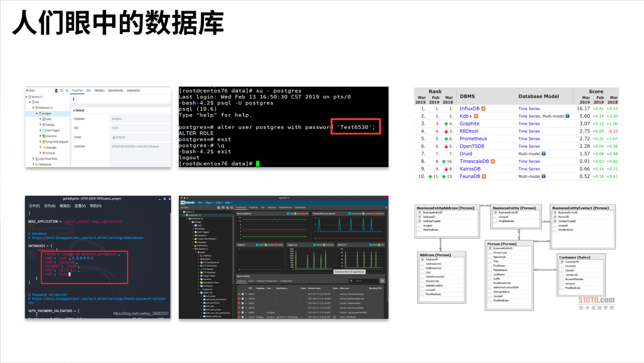This screenshot has height=363, width=644.
Task: Open the SQL tab in light pgAdmin
Action: click(88, 90)
